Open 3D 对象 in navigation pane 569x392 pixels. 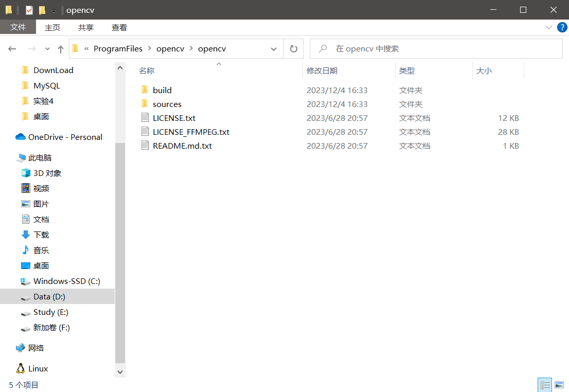[47, 173]
